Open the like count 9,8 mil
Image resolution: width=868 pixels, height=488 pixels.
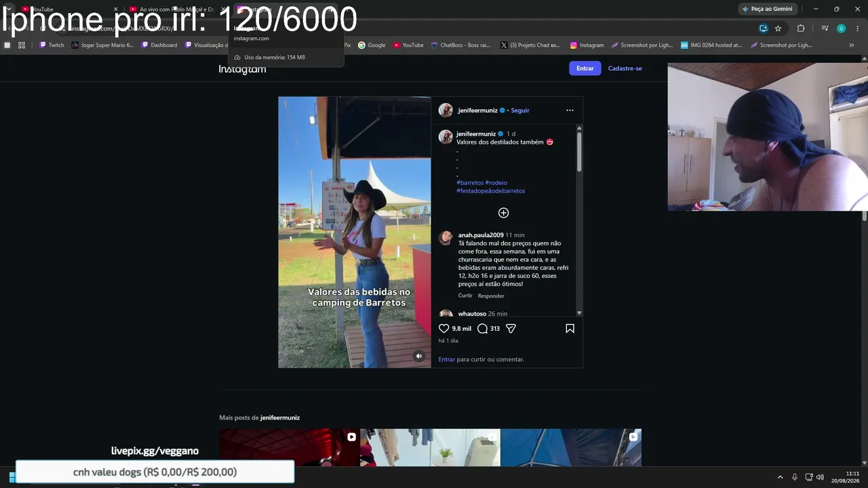pyautogui.click(x=462, y=329)
